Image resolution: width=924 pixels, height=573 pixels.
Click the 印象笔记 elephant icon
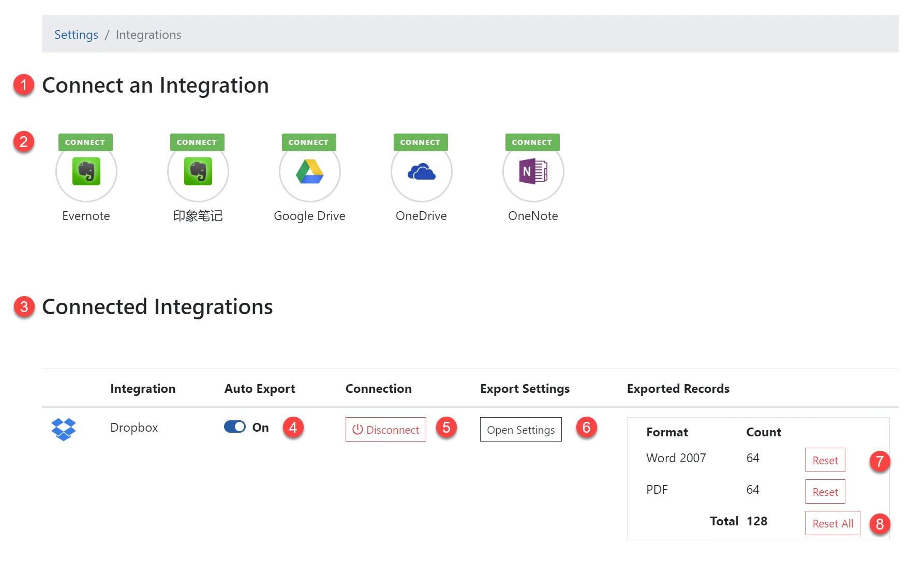click(198, 171)
